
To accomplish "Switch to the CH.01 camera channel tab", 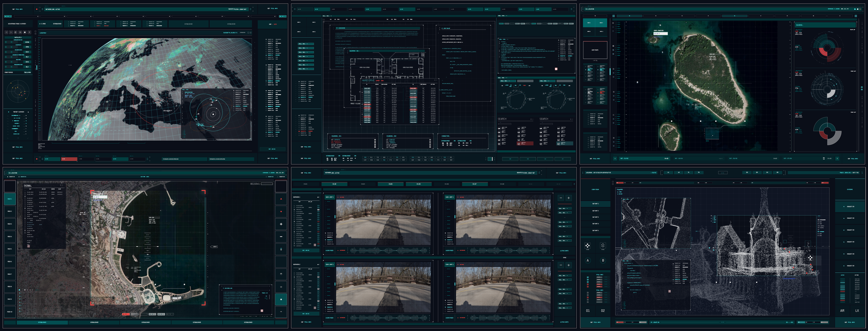I will tap(306, 184).
